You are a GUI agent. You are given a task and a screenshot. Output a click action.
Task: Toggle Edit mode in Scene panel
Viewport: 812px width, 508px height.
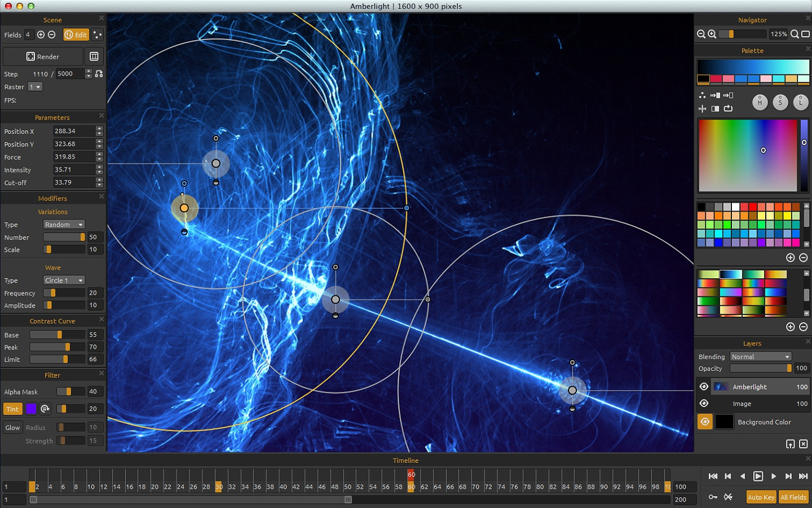(x=76, y=34)
